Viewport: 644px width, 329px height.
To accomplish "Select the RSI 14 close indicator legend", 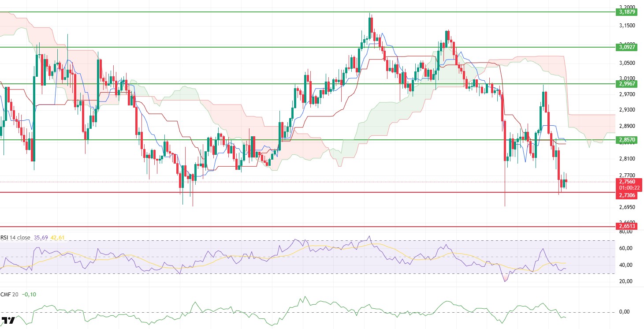I will [15, 238].
